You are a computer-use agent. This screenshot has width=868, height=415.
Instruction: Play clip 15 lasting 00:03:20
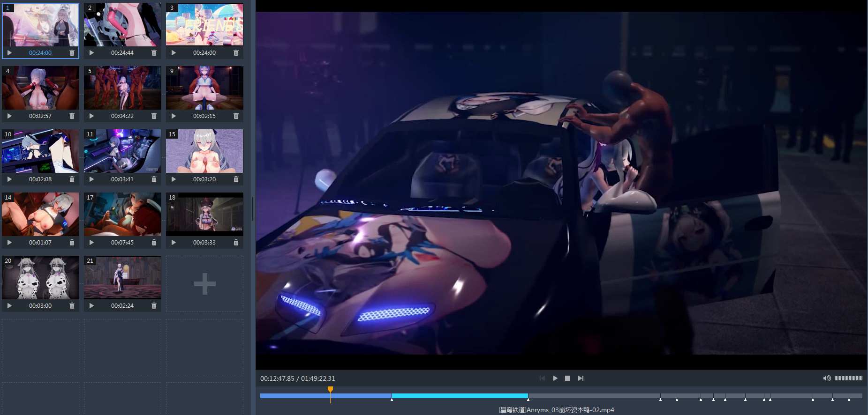click(174, 179)
